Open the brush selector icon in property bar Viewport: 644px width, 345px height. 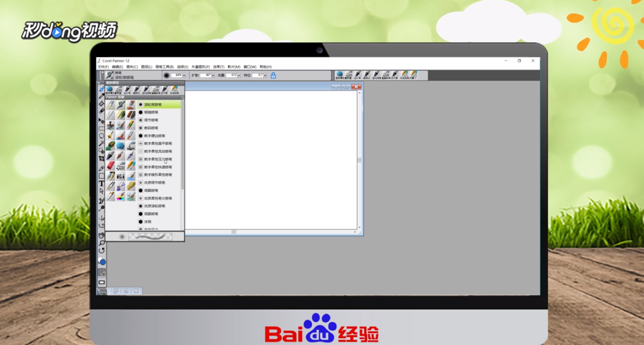click(x=109, y=75)
